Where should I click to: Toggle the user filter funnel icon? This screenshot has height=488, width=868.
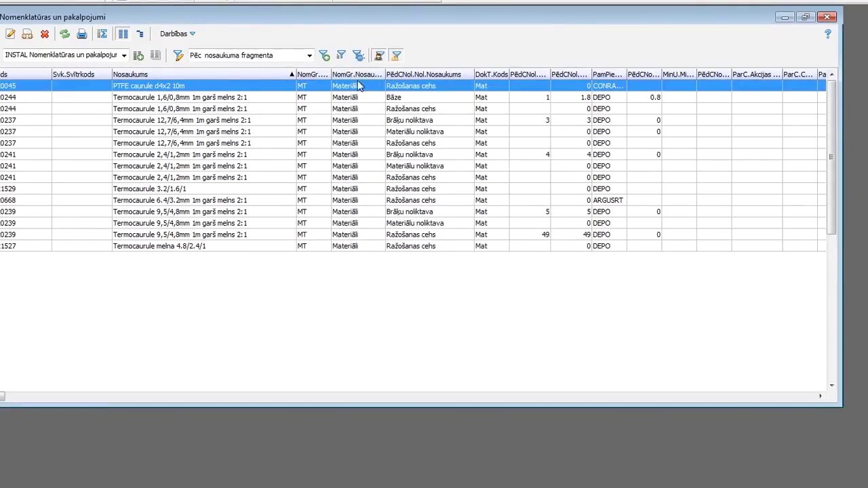(379, 56)
